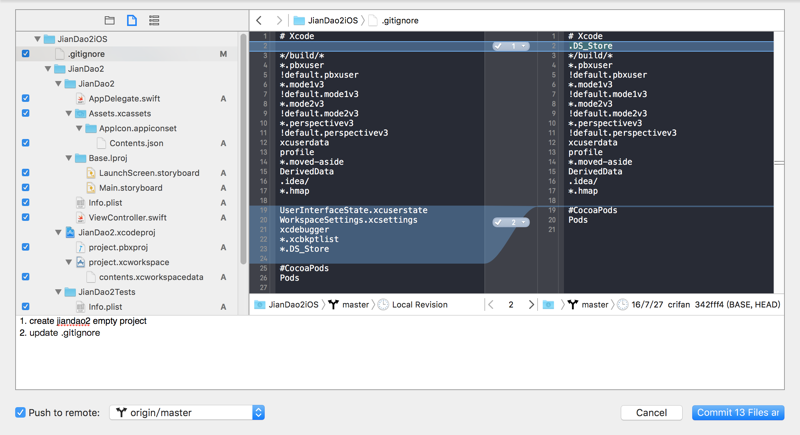Select Info.plist under JianDao2Tests

[105, 306]
